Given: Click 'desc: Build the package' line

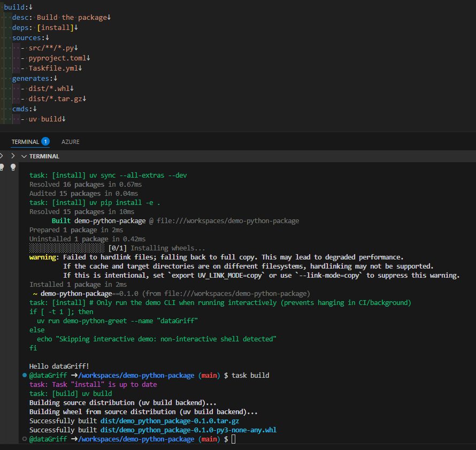Looking at the screenshot, I should 59,18.
